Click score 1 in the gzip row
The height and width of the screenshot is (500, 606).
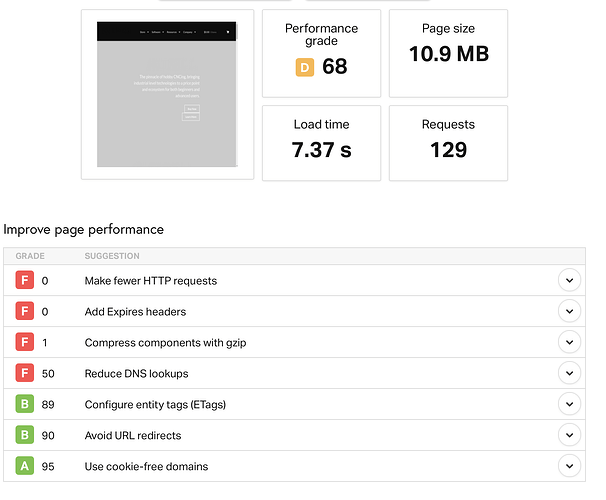click(45, 343)
